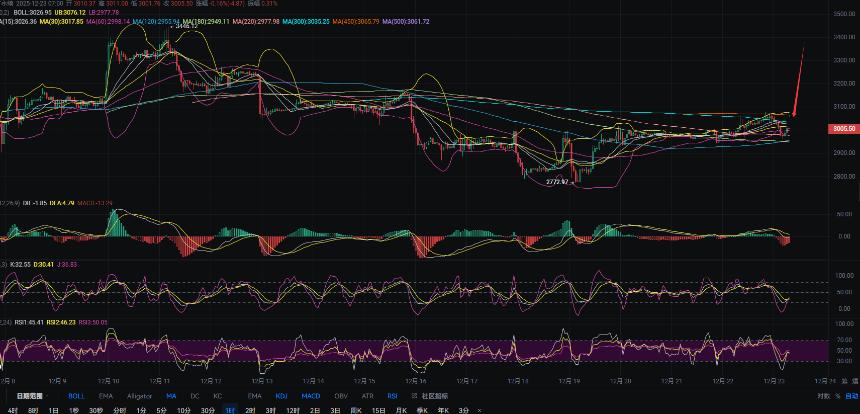This screenshot has height=414, width=860.
Task: Enable the first EMA indicator next to BOLL
Action: click(106, 396)
